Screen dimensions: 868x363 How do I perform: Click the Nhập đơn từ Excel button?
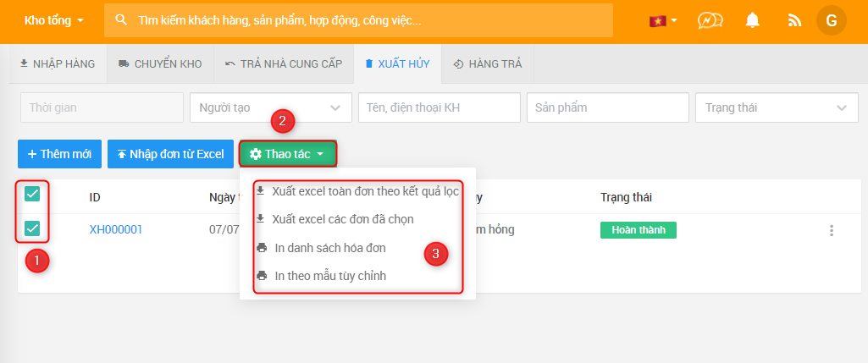pos(170,154)
